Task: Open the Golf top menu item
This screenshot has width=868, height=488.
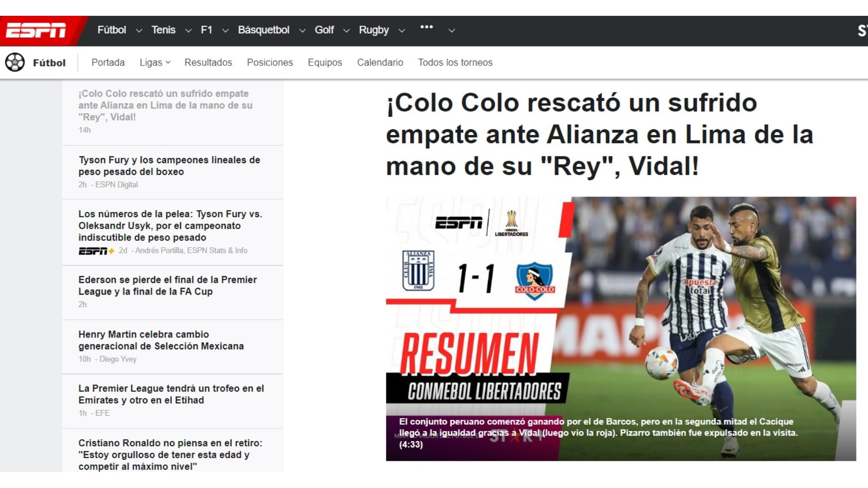Action: click(324, 30)
